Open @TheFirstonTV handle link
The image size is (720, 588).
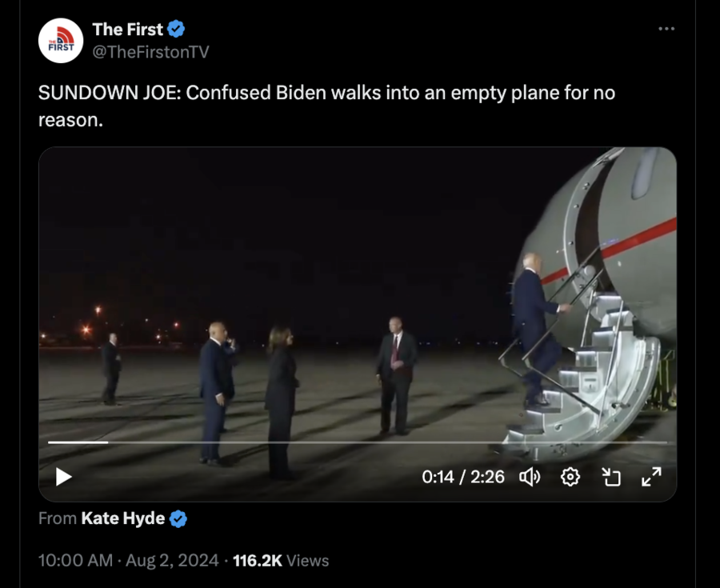tap(150, 52)
